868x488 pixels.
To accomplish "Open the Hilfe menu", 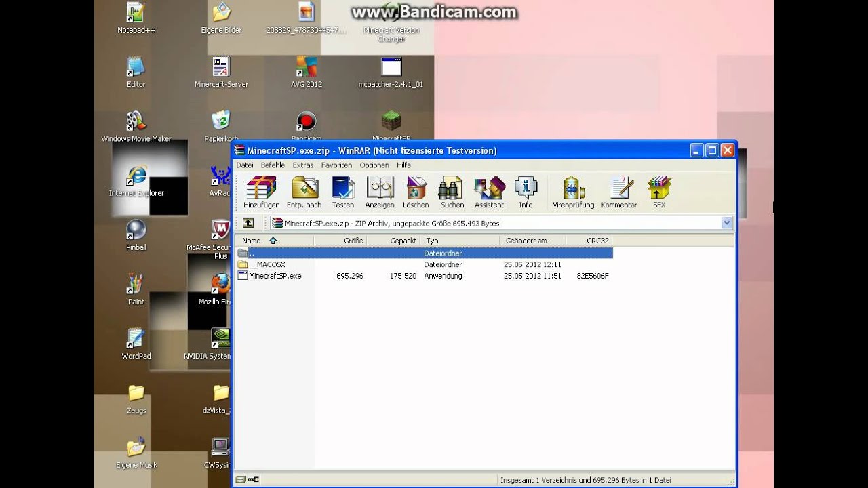I will (404, 165).
